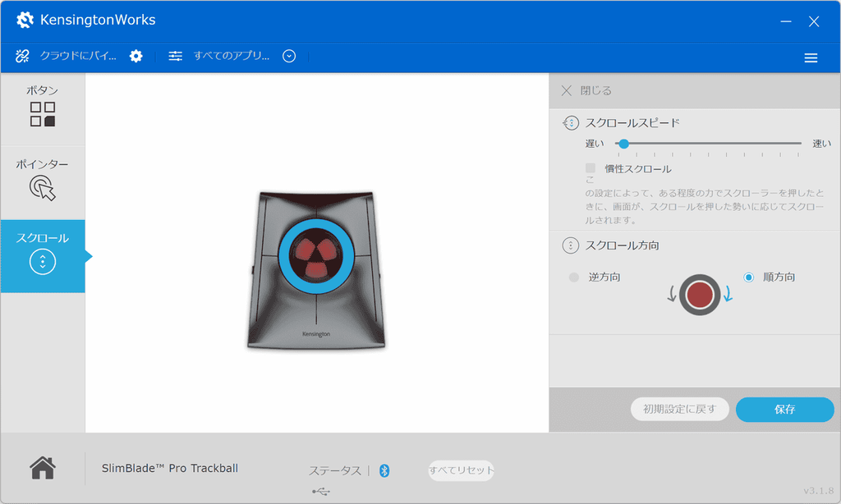This screenshot has width=841, height=504.
Task: Open cloud backup settings gear icon
Action: (136, 56)
